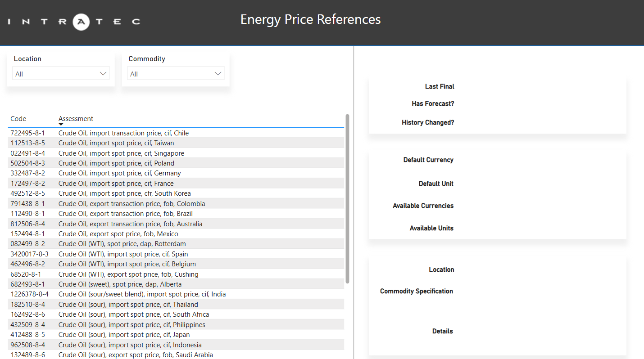Click the sort arrow under Assessment
Viewport: 644px width, 359px height.
61,125
